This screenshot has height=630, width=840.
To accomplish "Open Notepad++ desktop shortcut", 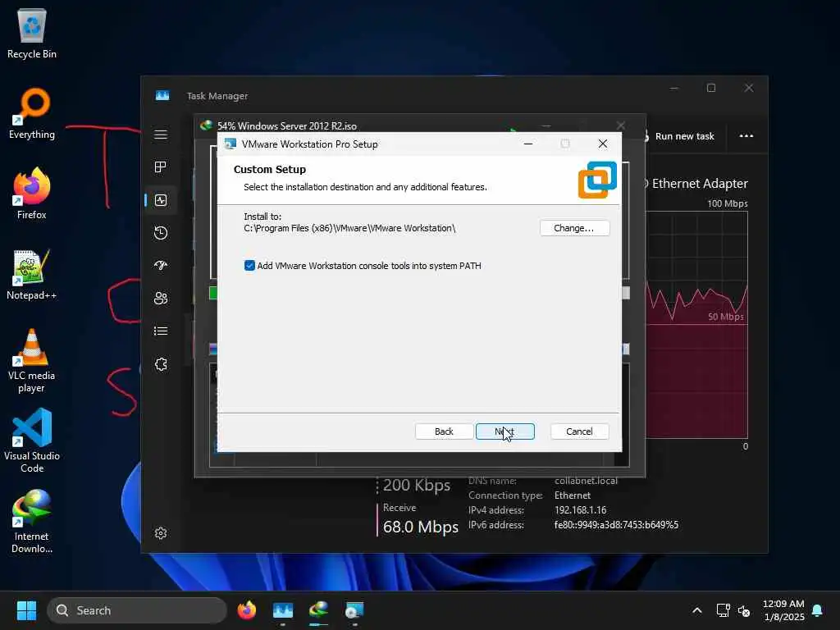I will pyautogui.click(x=32, y=274).
